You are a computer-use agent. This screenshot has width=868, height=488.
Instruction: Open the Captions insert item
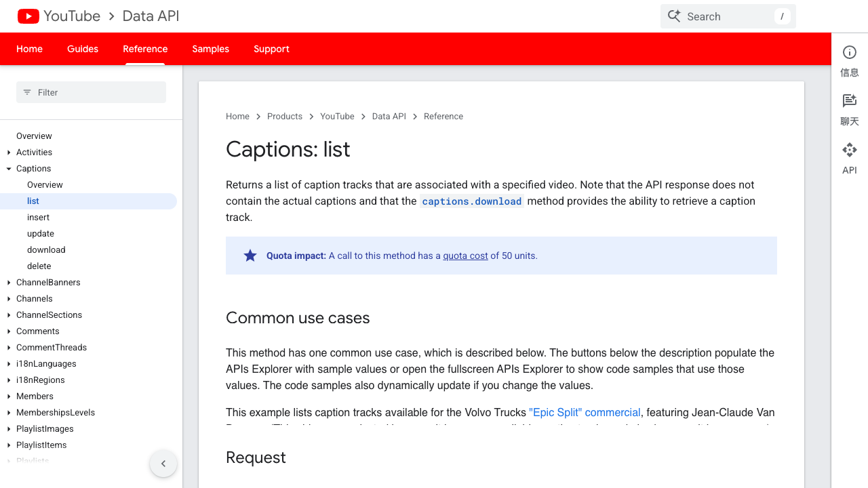tap(38, 218)
